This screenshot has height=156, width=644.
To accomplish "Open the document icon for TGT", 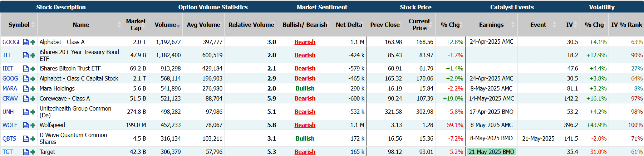I will point(26,152).
